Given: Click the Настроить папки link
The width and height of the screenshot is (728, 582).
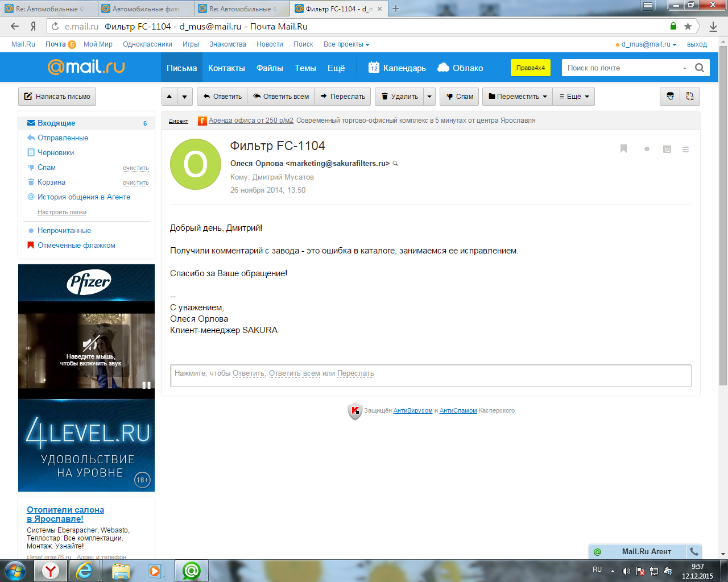Looking at the screenshot, I should (62, 212).
